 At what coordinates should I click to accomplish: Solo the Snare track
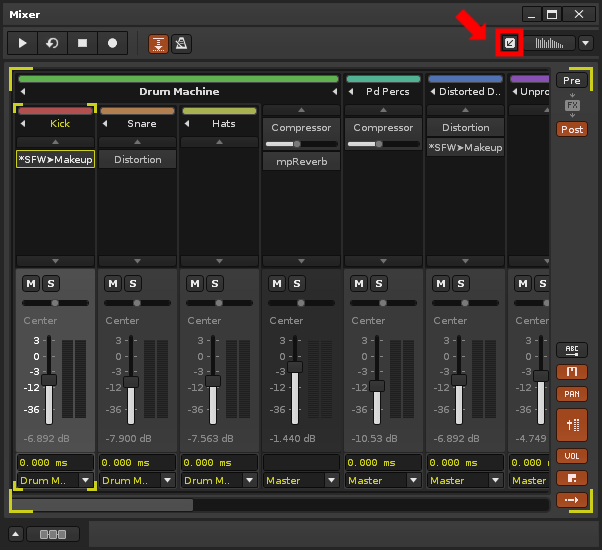tap(133, 284)
